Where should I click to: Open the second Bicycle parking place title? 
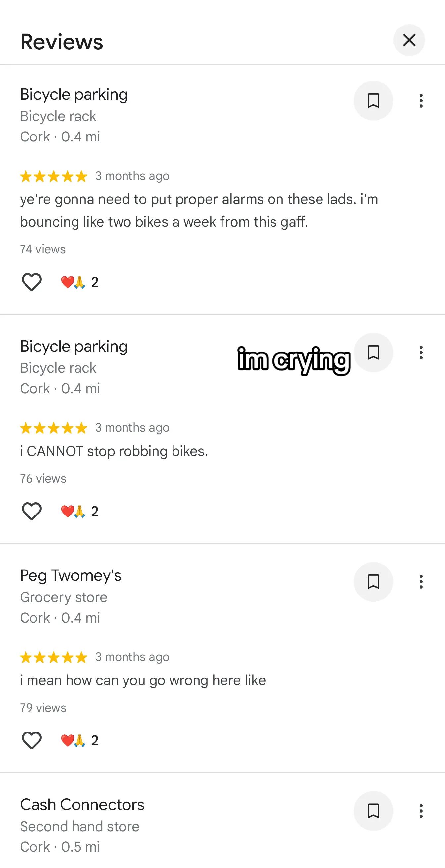74,346
